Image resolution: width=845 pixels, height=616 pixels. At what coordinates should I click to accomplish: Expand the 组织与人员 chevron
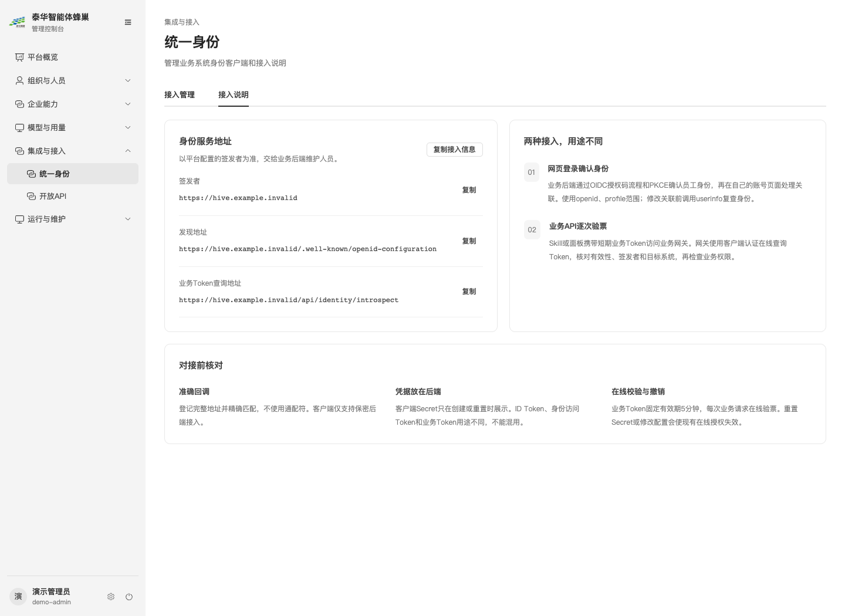pyautogui.click(x=128, y=80)
